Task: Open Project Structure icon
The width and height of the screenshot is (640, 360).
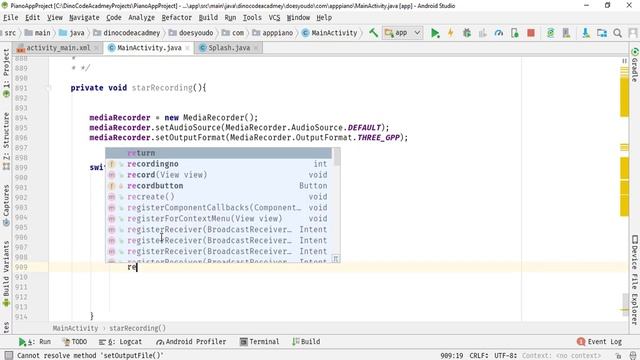Action: point(602,33)
